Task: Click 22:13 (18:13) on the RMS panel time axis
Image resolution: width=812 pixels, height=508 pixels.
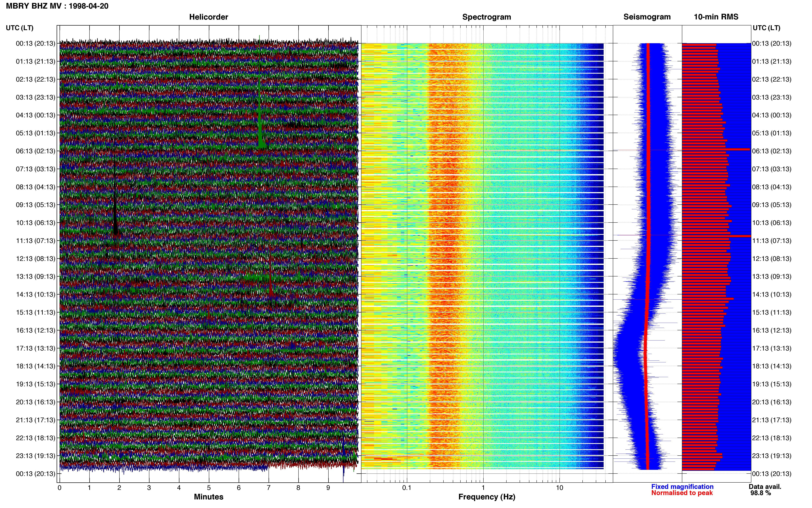Action: 772,438
